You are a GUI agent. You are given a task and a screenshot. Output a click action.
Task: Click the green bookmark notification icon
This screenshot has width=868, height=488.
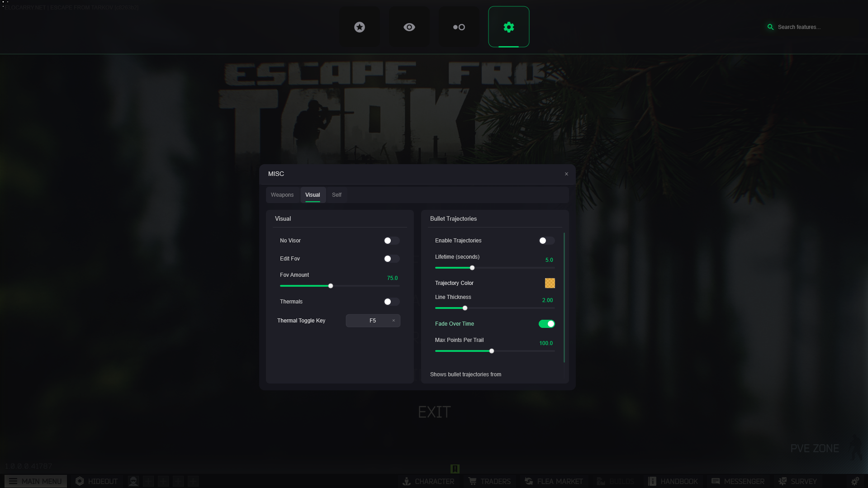pos(455,469)
